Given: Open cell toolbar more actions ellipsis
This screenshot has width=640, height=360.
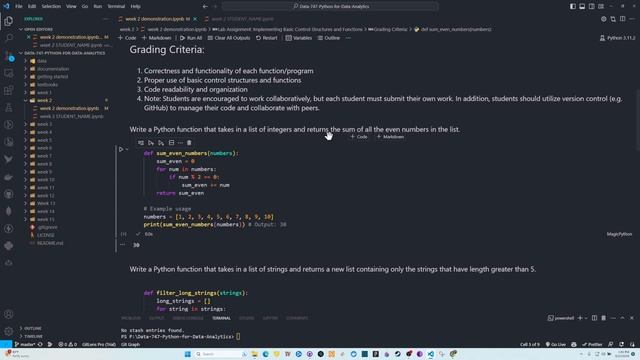Looking at the screenshot, I should click(180, 143).
